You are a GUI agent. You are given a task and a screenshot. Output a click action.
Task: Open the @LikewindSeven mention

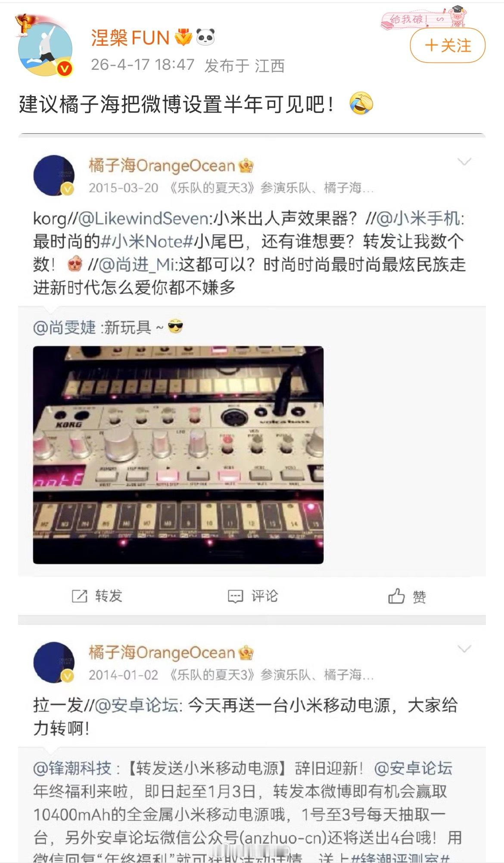coord(143,219)
